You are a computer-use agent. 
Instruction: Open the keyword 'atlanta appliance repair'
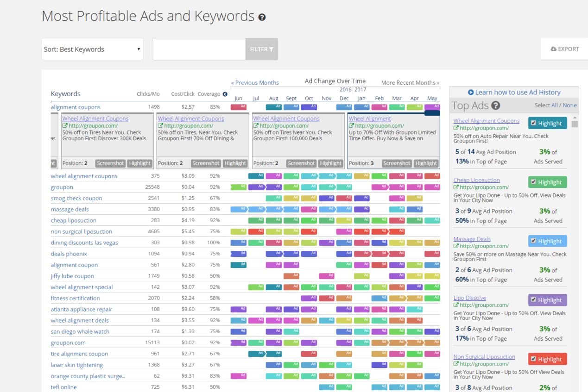coord(82,309)
